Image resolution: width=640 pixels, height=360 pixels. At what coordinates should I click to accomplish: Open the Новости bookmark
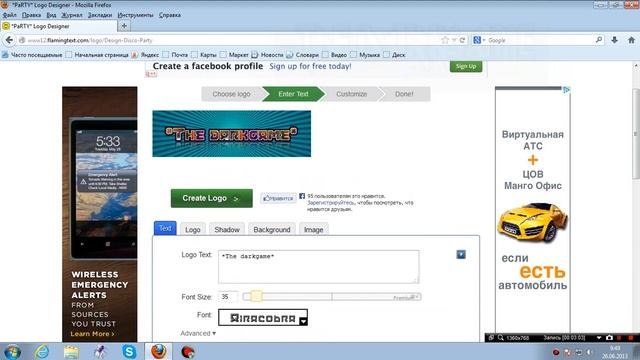click(267, 55)
